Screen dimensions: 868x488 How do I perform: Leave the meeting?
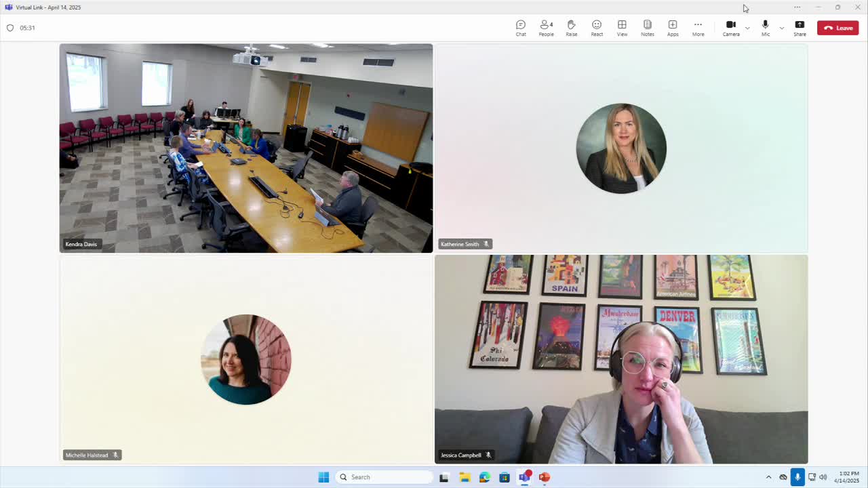click(838, 28)
